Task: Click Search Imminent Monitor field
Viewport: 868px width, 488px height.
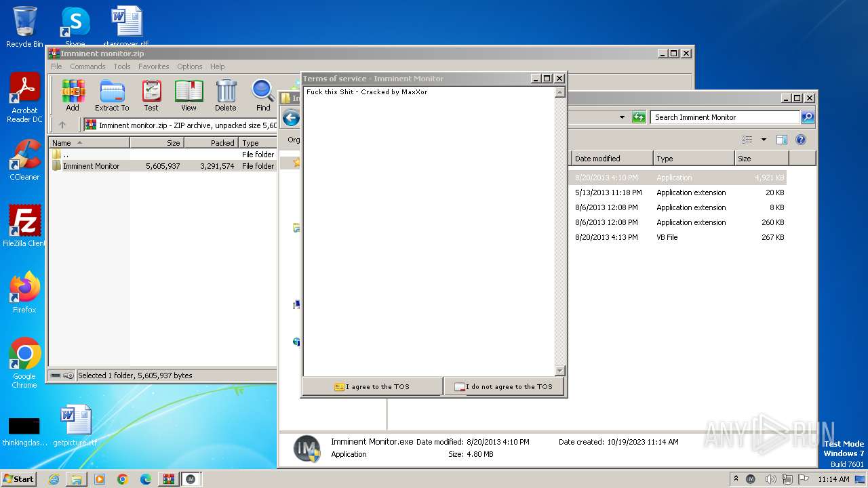Action: (726, 117)
